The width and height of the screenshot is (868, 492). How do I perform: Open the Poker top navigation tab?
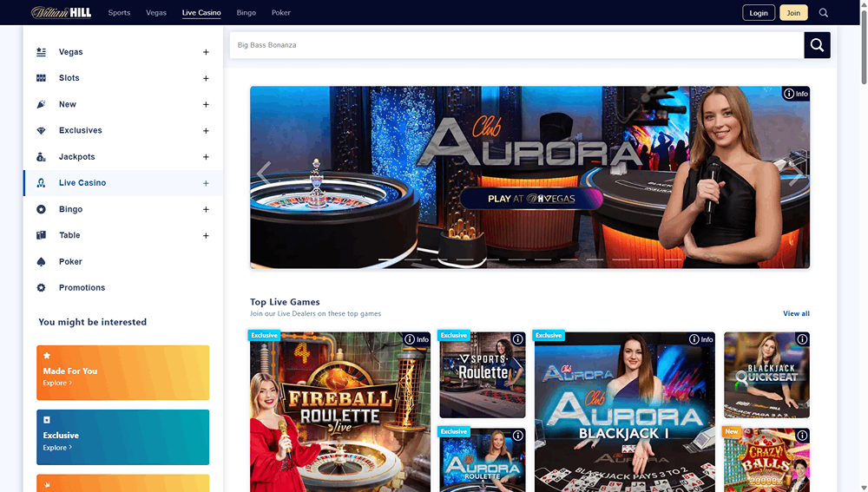coord(280,13)
